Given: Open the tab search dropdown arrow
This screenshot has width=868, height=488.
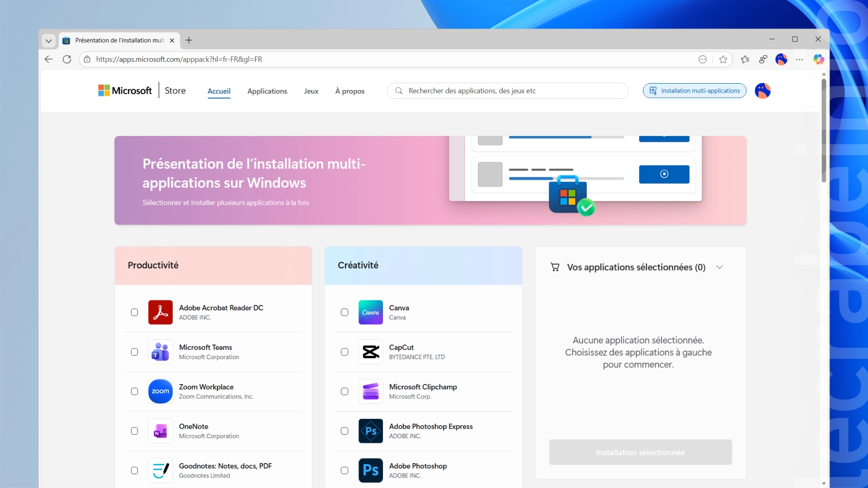Looking at the screenshot, I should tap(49, 41).
